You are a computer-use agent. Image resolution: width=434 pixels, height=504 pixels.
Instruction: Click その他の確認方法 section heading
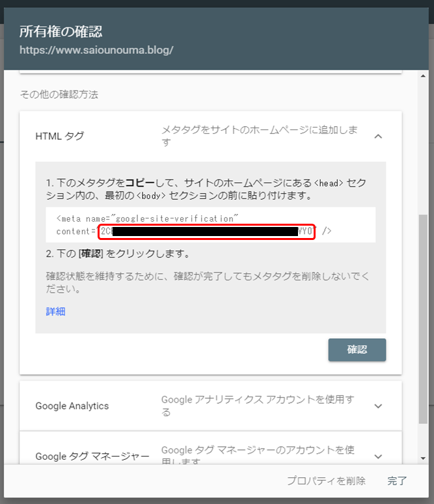pos(59,94)
